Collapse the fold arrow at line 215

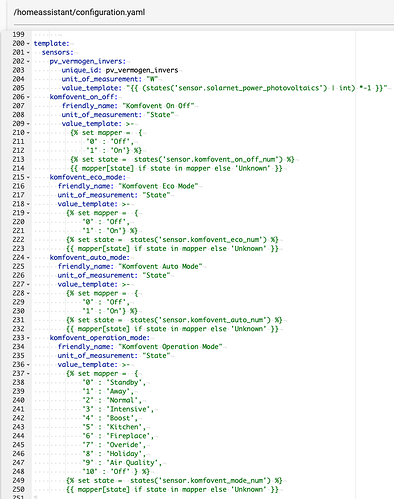point(28,177)
